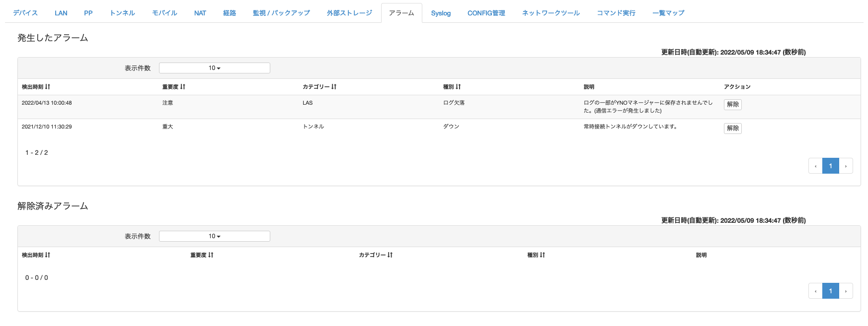Switch to the トンネル tab
868x326 pixels.
pos(122,13)
